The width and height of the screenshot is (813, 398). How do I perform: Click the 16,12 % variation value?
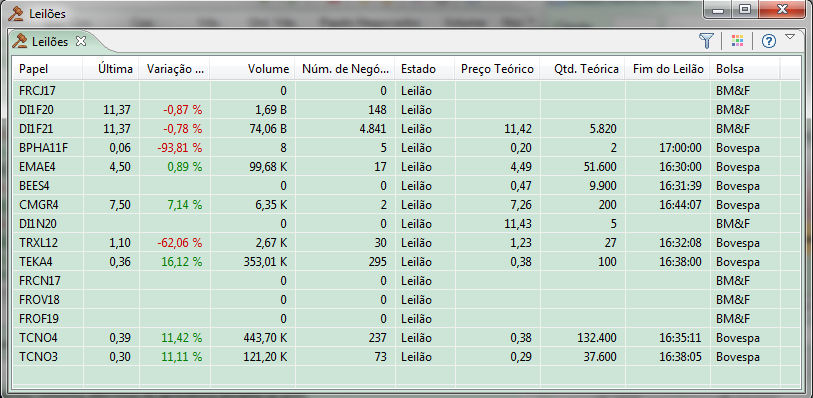click(x=181, y=262)
